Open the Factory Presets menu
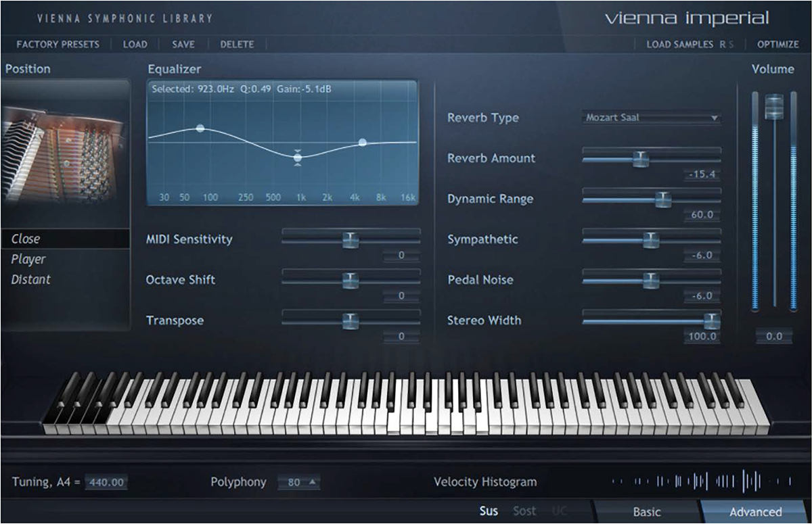Viewport: 812px width, 524px height. point(58,45)
